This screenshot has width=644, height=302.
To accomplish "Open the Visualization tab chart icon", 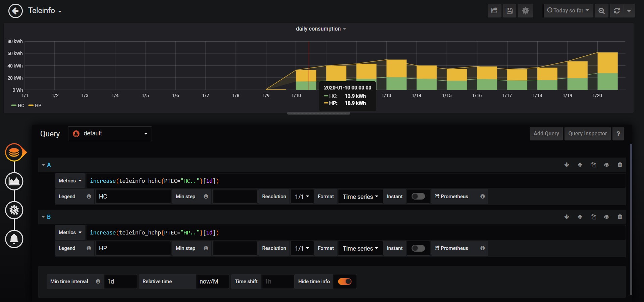I will coord(14,181).
